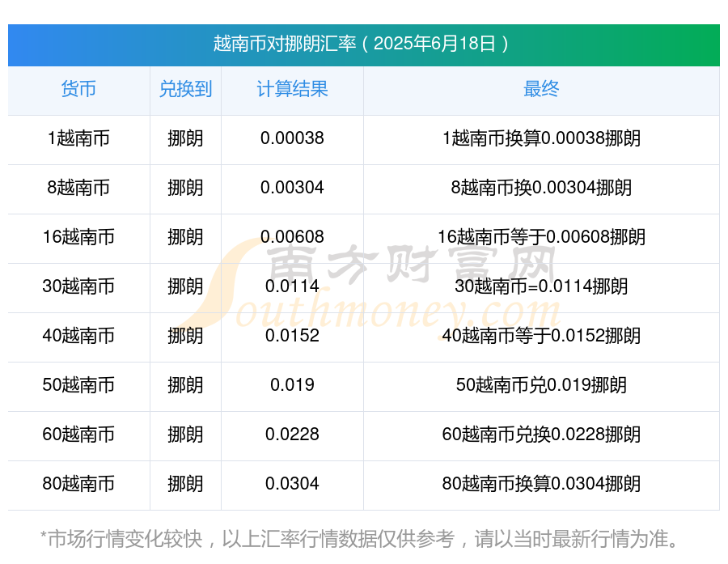Image resolution: width=728 pixels, height=564 pixels.
Task: Click the 计算结果 column header
Action: [292, 89]
